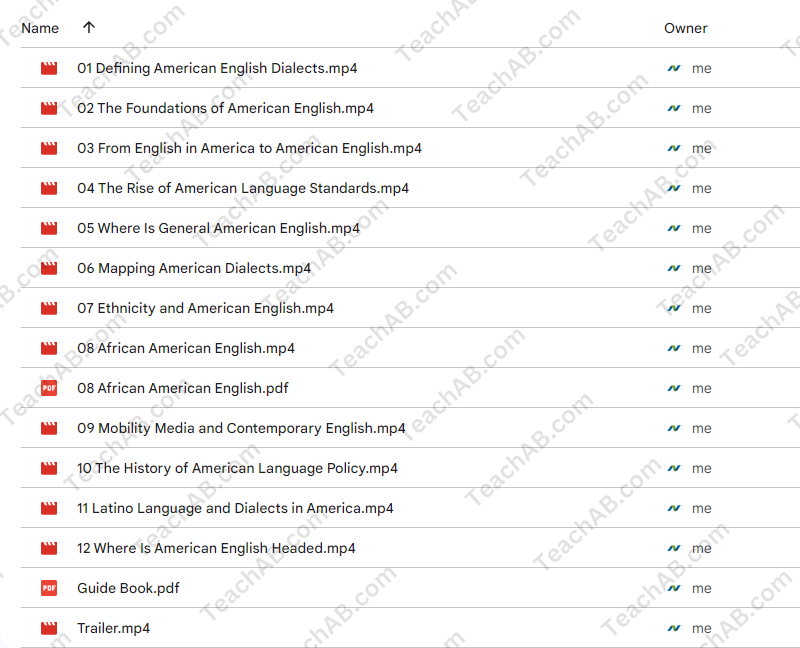Image resolution: width=800 pixels, height=648 pixels.
Task: Click owner avatar in 12 Where Is American English Headed row
Action: (x=674, y=549)
